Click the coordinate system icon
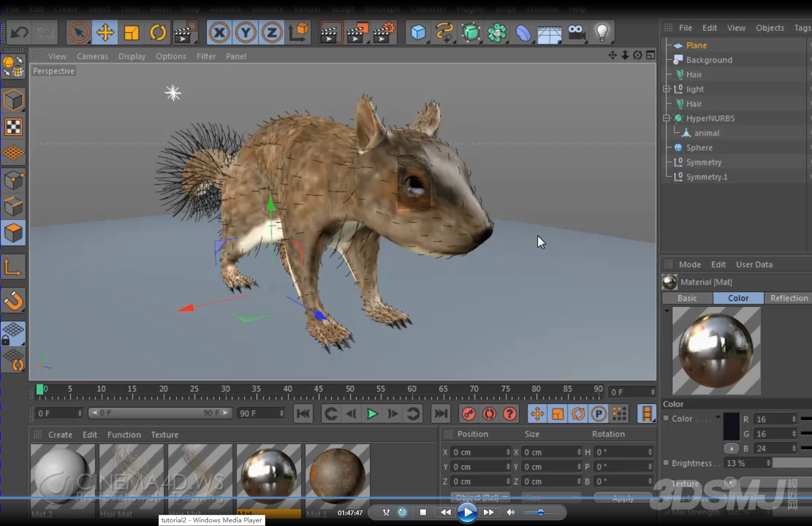Image resolution: width=812 pixels, height=526 pixels. (299, 33)
